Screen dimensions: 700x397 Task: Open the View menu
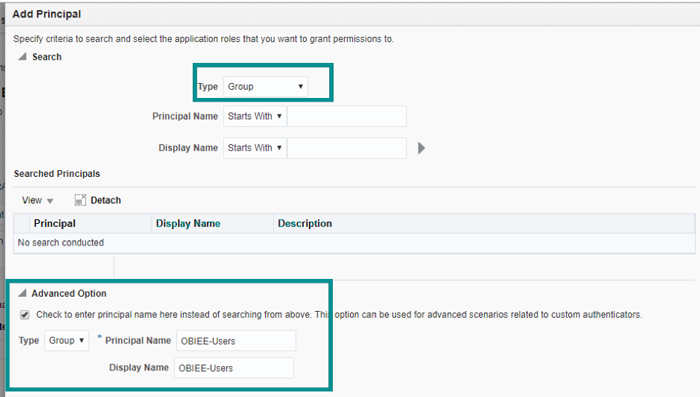click(x=38, y=200)
